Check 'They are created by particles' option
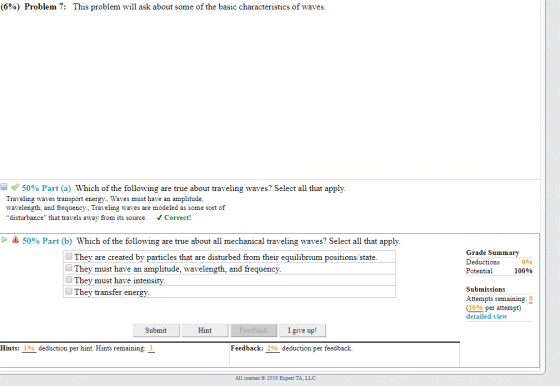 (69, 256)
